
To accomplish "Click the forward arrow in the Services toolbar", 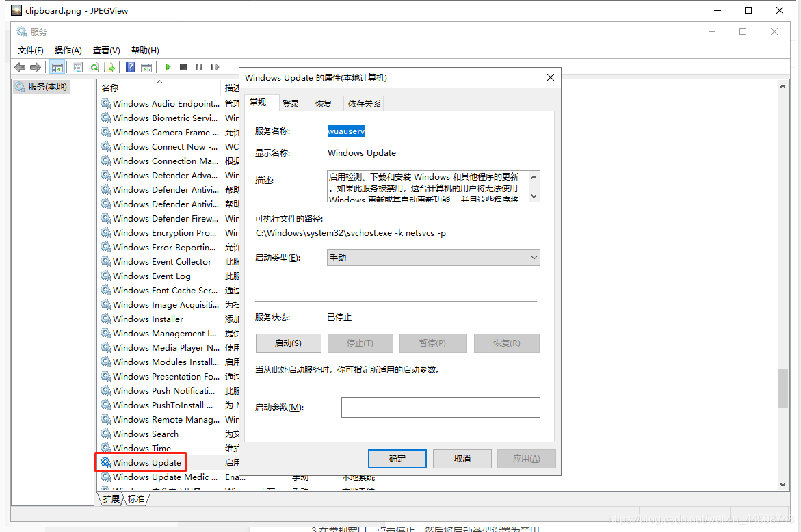I will [36, 67].
